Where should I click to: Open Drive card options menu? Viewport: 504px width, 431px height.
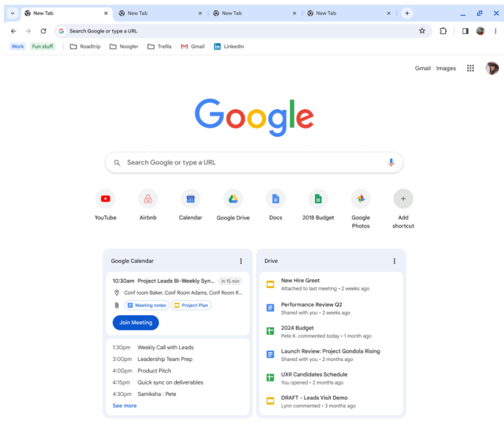click(394, 261)
